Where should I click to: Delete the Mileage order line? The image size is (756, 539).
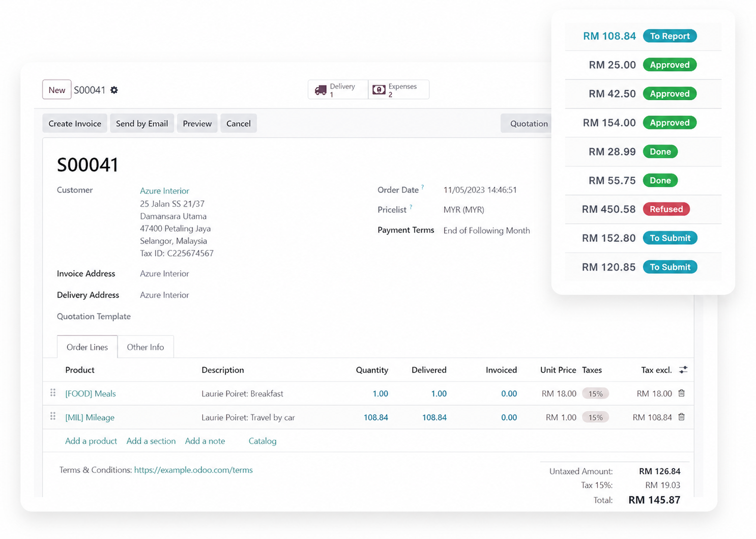tap(682, 417)
